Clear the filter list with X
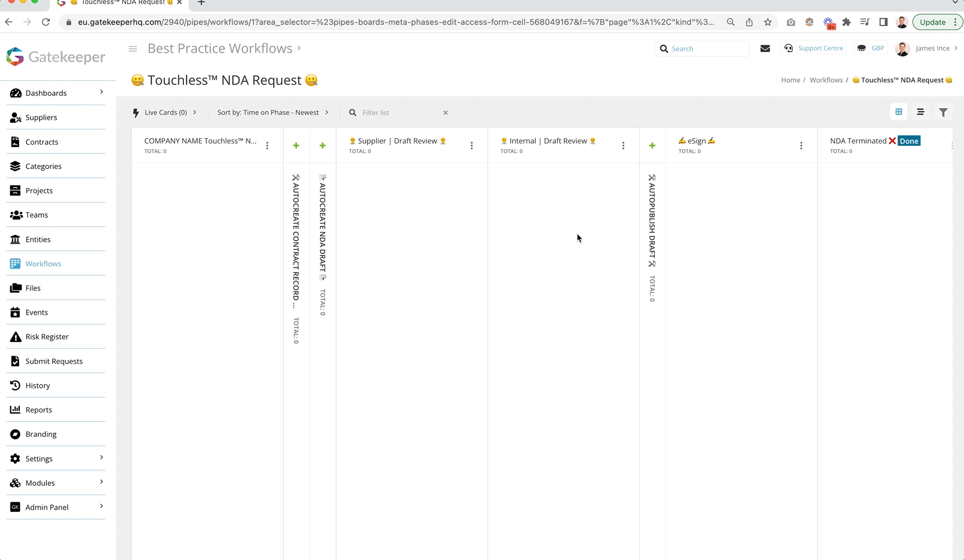This screenshot has width=964, height=560. pos(446,113)
